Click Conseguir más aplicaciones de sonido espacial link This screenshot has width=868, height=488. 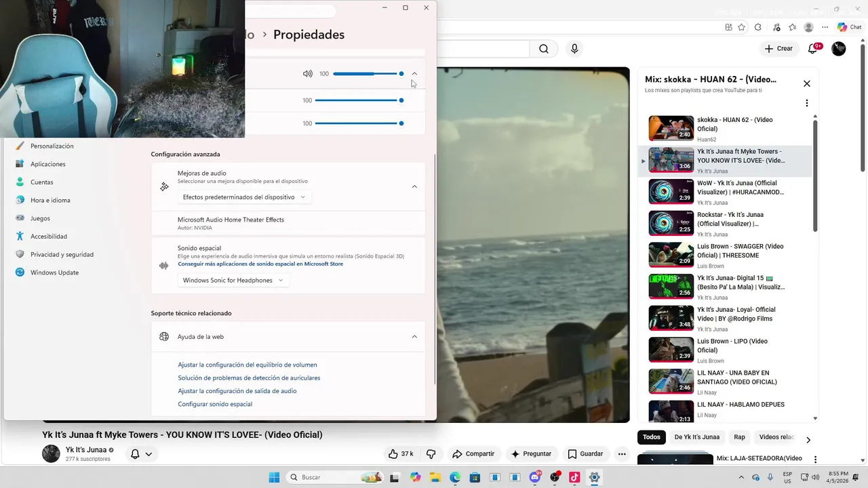pos(260,264)
